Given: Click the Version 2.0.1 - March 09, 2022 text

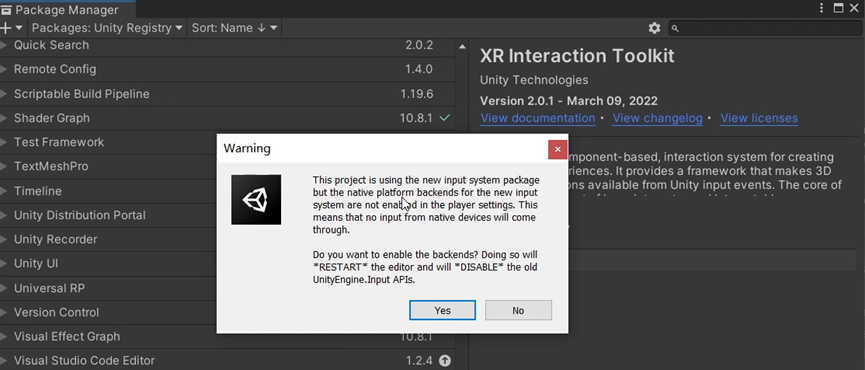Looking at the screenshot, I should 569,101.
